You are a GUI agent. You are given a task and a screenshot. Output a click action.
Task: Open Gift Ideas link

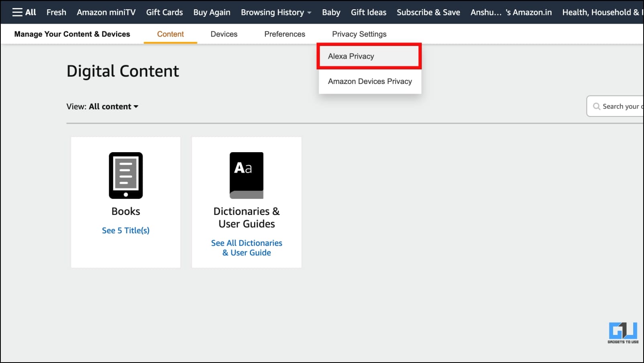point(369,12)
